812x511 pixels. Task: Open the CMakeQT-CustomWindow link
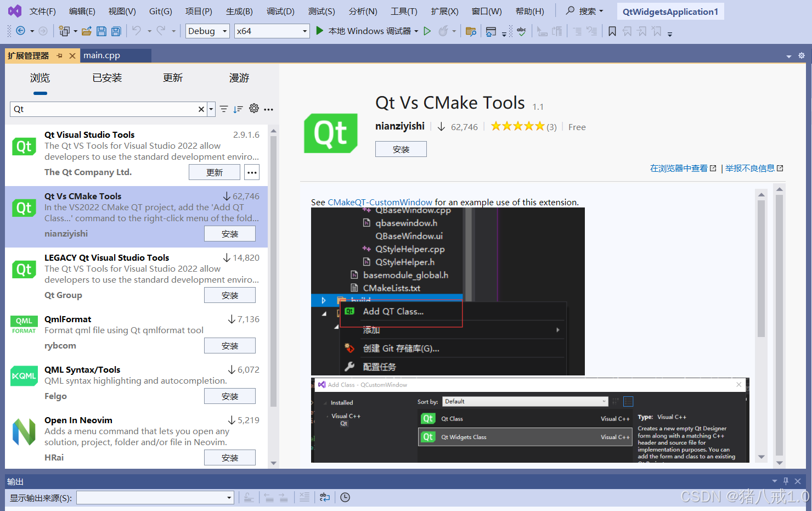[x=380, y=202]
